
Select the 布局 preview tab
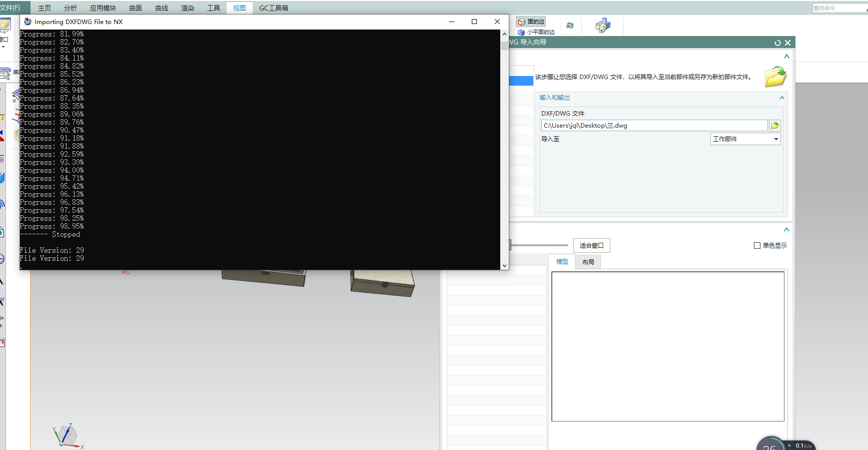588,262
